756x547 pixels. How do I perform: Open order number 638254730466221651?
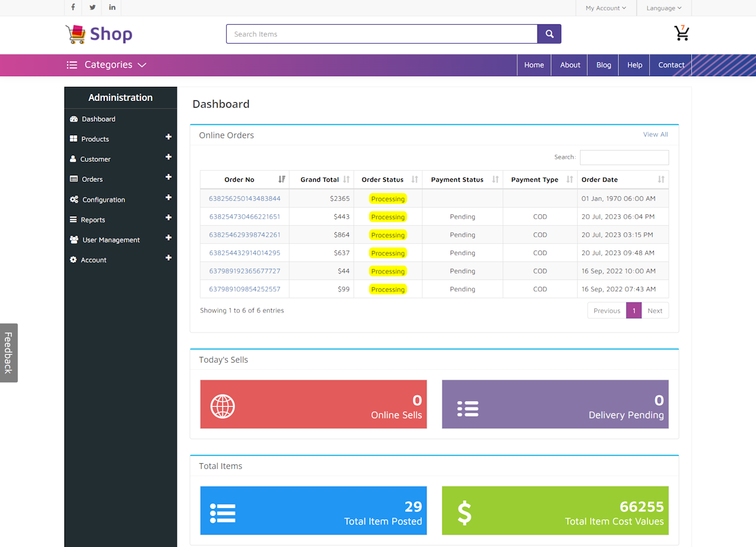(244, 216)
